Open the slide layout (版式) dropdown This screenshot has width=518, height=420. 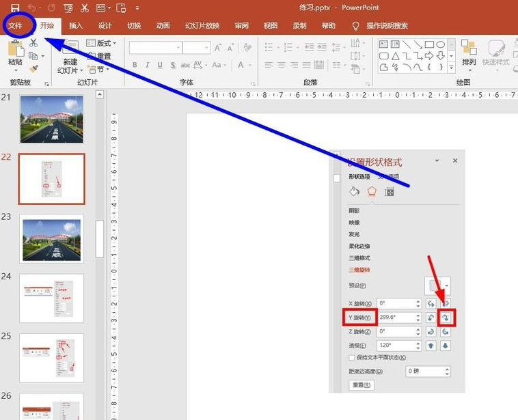point(102,43)
